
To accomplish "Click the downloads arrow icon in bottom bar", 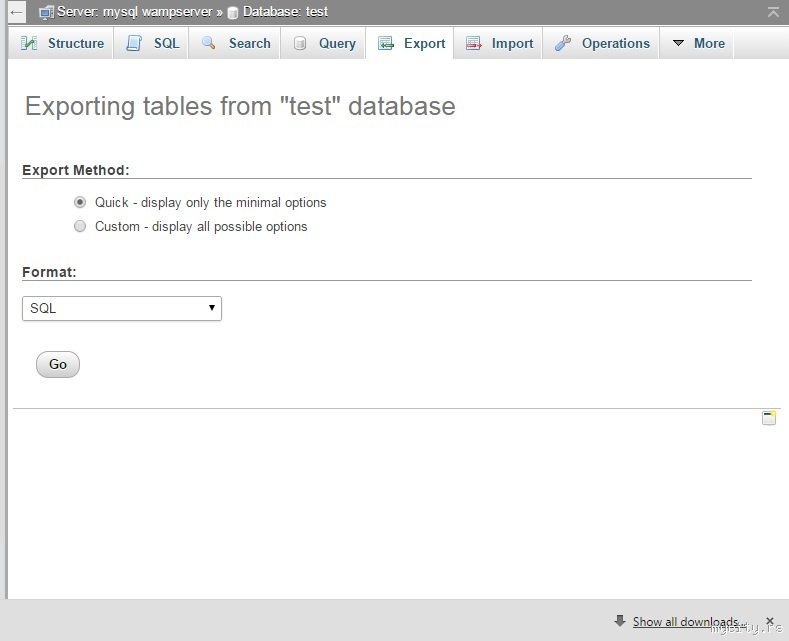I will 620,621.
